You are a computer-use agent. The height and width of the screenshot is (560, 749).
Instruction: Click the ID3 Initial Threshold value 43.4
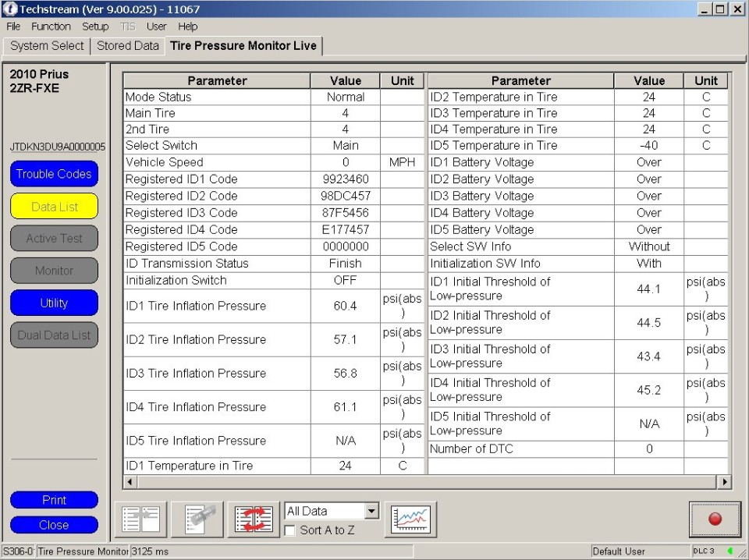point(648,356)
